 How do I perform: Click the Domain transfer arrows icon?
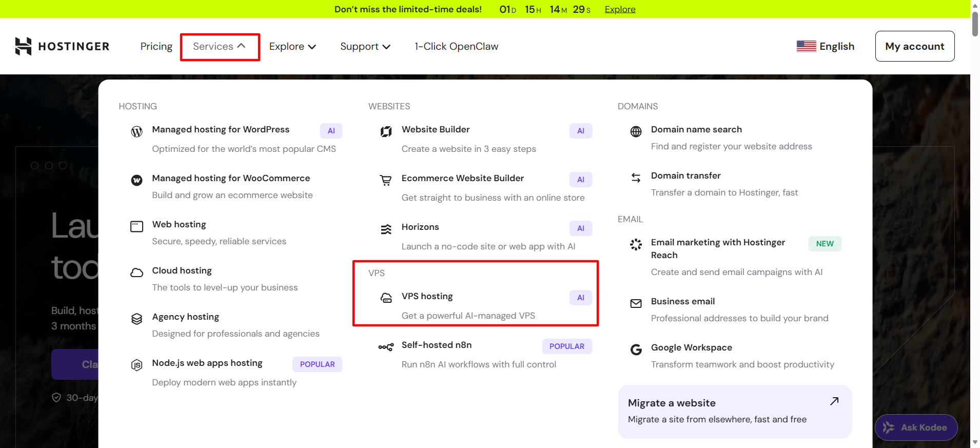636,178
